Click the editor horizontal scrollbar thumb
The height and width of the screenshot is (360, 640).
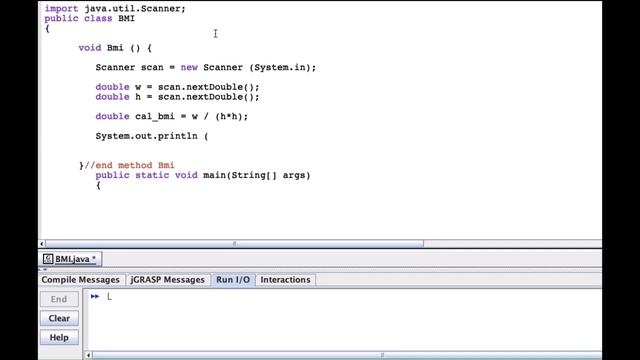[234, 244]
